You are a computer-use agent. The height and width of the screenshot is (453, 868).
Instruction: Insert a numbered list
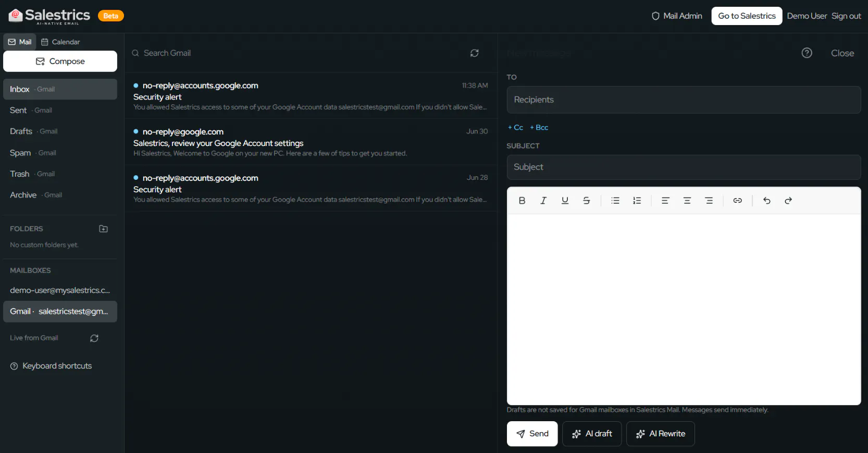(637, 201)
